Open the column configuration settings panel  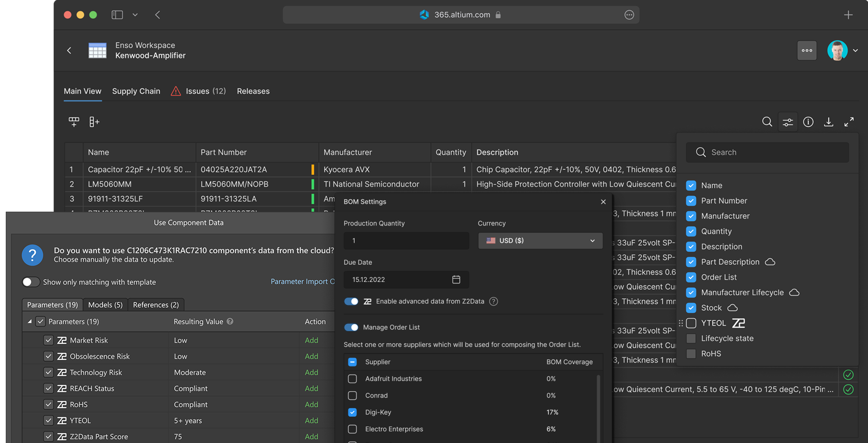tap(788, 122)
